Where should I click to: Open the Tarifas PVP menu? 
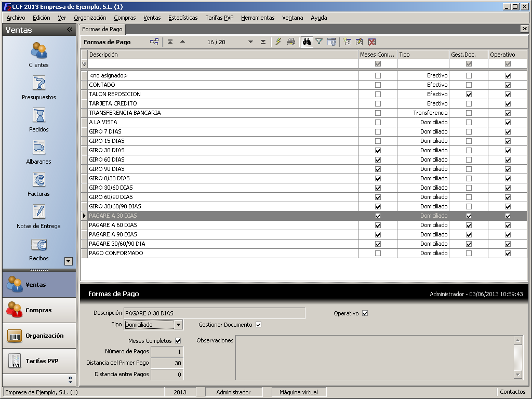[220, 18]
